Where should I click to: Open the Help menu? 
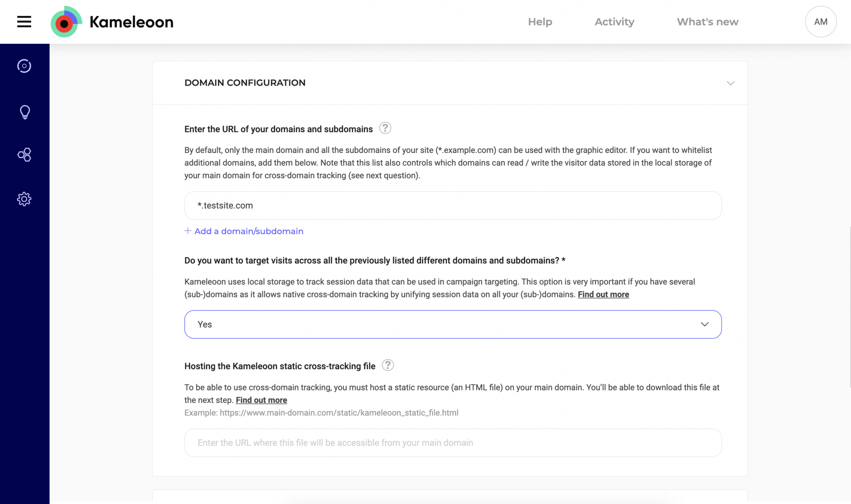540,22
